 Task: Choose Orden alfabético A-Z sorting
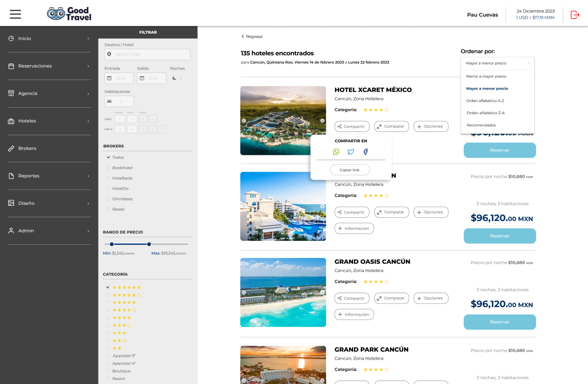[485, 101]
